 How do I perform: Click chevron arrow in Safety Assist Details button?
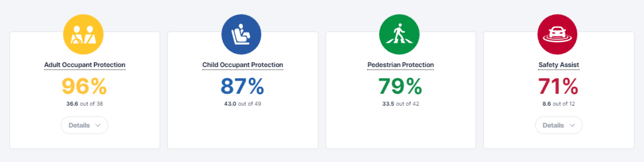point(572,125)
